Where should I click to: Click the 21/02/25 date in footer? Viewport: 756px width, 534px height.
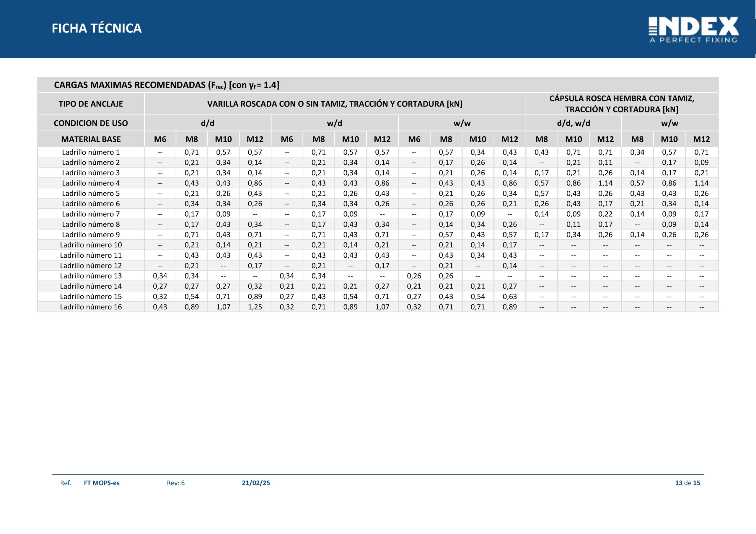pyautogui.click(x=256, y=483)
